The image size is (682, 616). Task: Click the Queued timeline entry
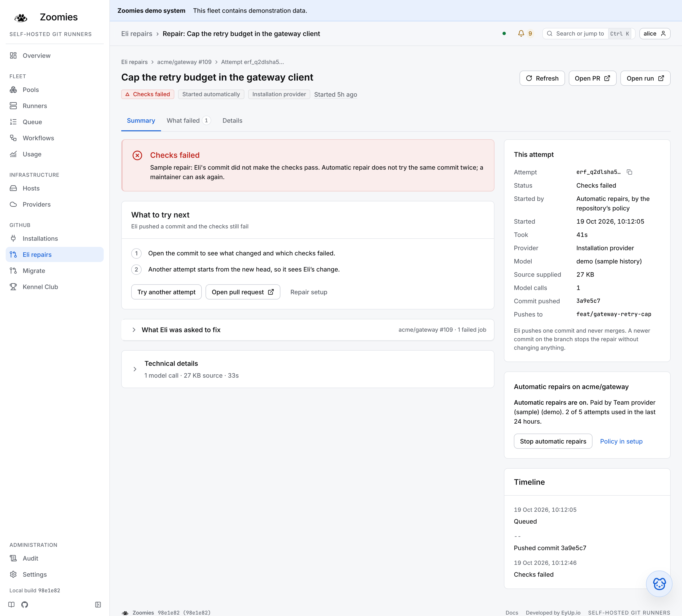click(x=525, y=521)
